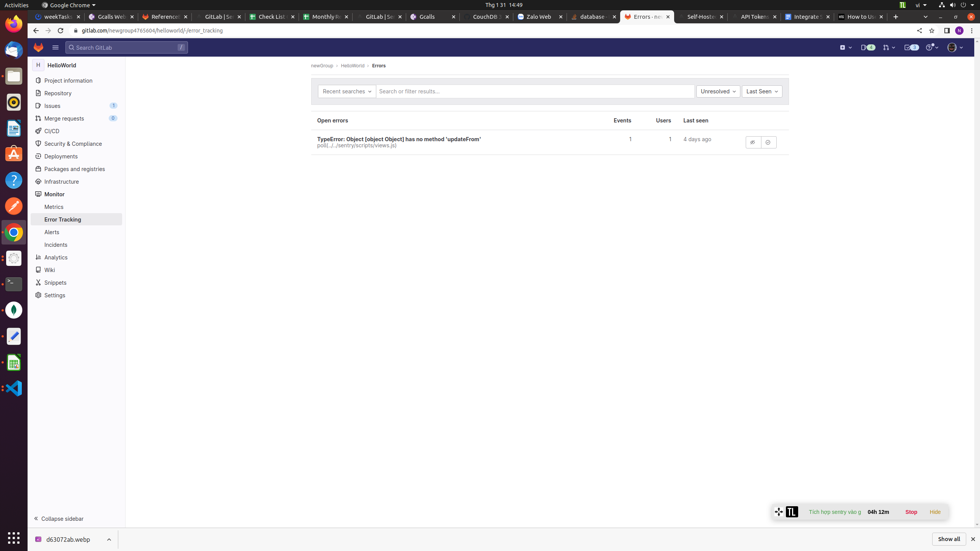Click the Ignore error eye-slash icon
The image size is (980, 551).
(x=753, y=142)
